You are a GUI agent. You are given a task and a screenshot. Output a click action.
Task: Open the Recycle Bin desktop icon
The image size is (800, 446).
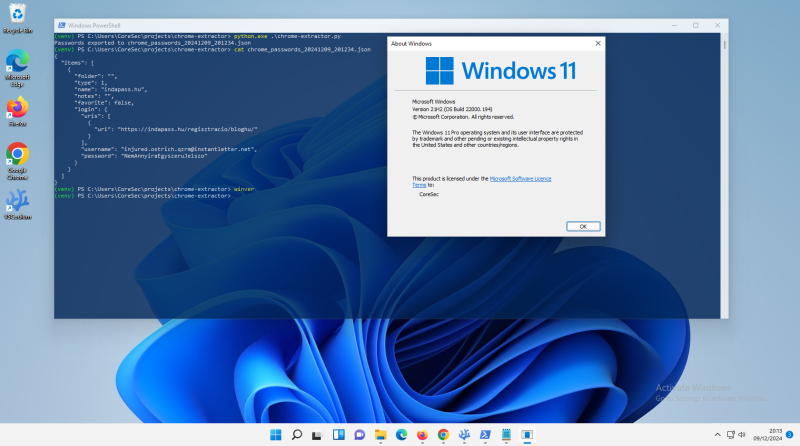[17, 18]
